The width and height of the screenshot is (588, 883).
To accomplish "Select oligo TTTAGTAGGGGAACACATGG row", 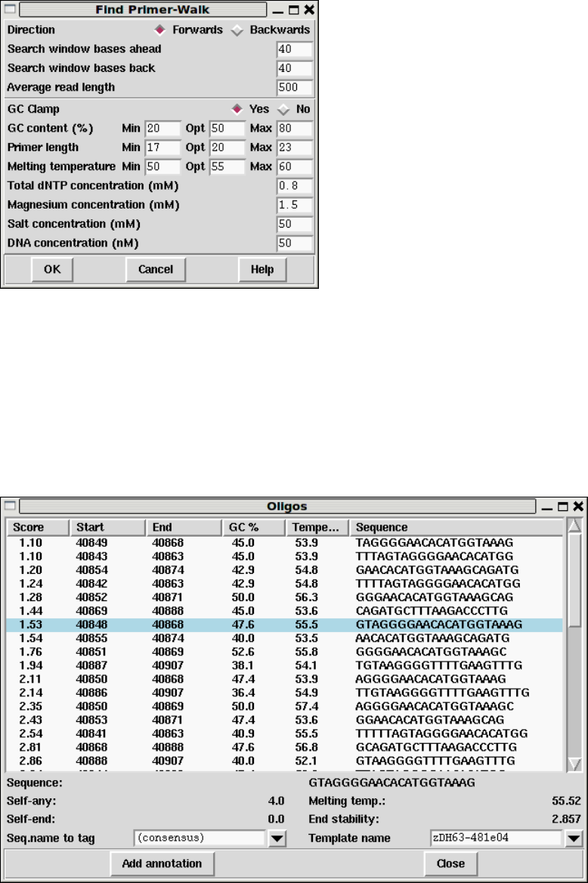I will 284,556.
